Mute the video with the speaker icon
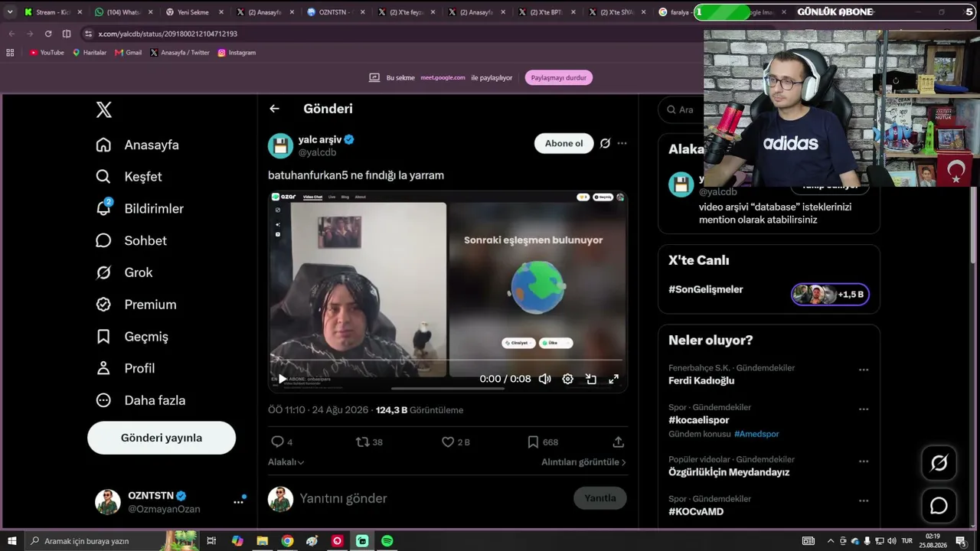 (x=545, y=379)
